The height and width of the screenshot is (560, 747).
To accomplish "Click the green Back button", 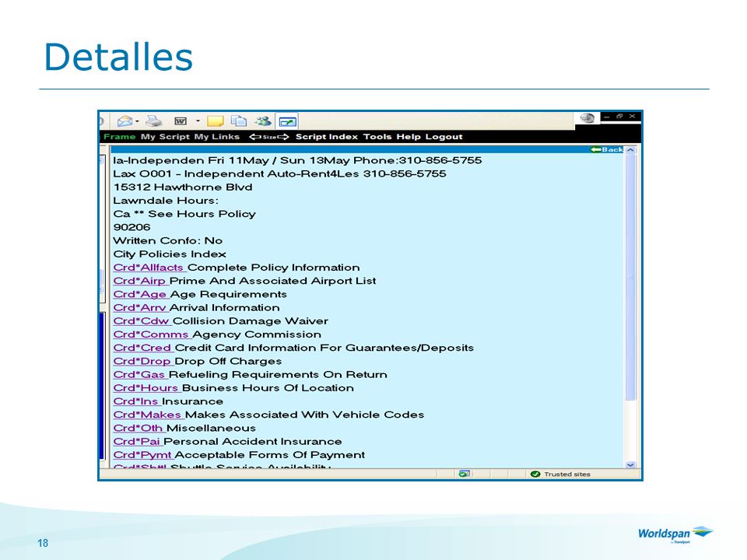I will click(606, 149).
